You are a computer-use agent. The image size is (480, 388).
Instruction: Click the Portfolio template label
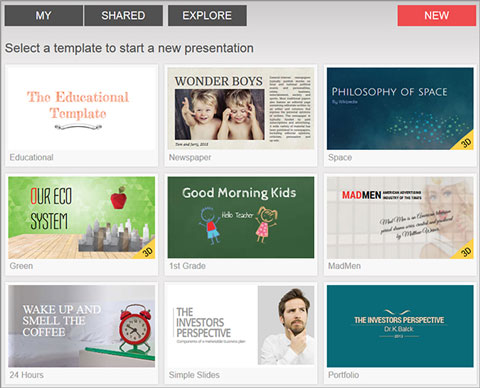[344, 375]
